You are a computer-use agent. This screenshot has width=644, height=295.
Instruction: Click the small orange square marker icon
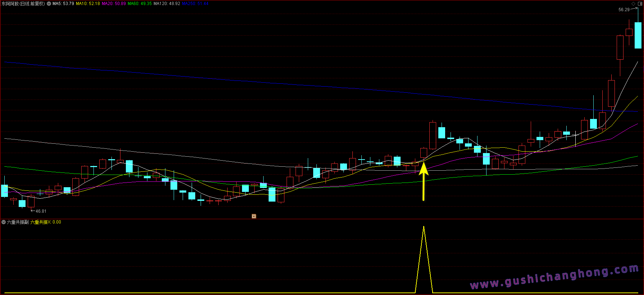coord(254,216)
